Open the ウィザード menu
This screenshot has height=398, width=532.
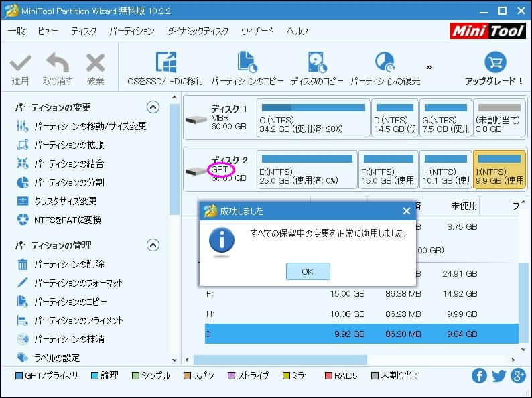pyautogui.click(x=257, y=31)
